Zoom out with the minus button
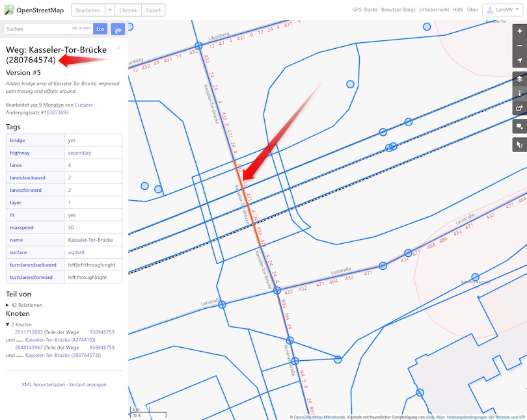This screenshot has height=420, width=527. 520,46
